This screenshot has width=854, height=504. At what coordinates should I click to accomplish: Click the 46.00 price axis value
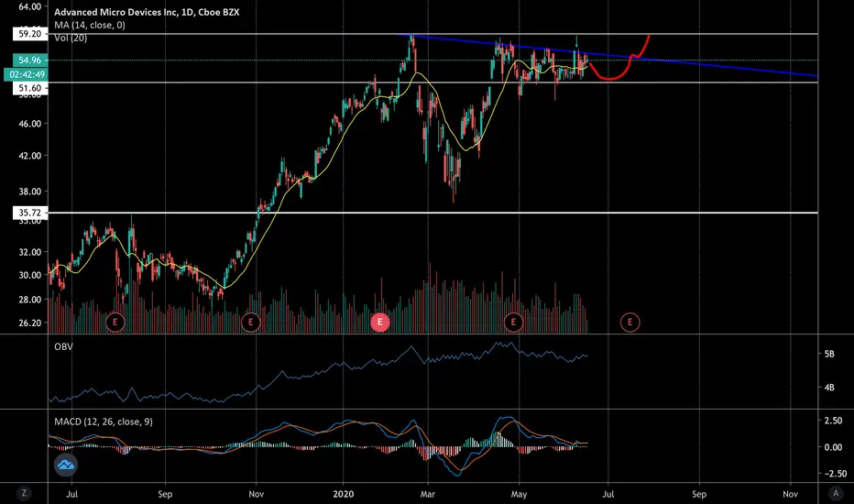click(x=30, y=124)
